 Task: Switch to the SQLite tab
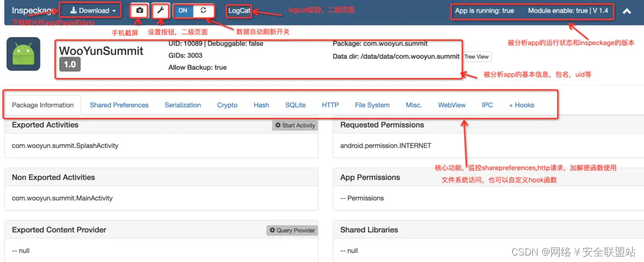(x=296, y=105)
